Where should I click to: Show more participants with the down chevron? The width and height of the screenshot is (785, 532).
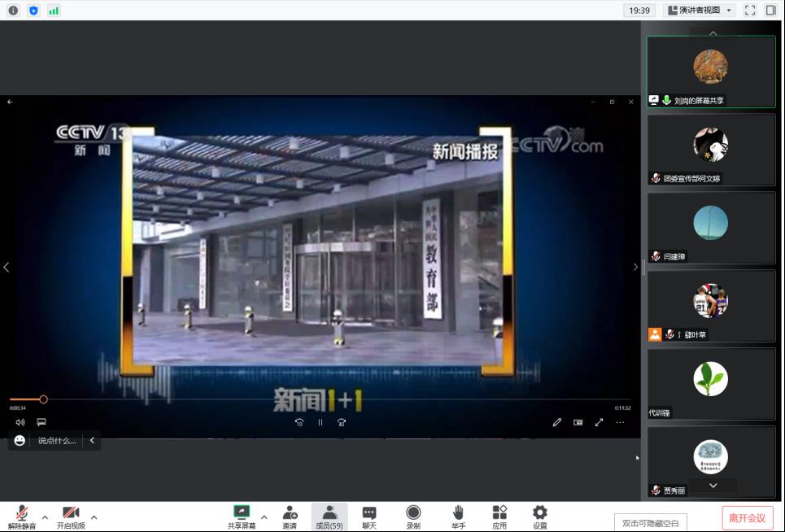713,485
